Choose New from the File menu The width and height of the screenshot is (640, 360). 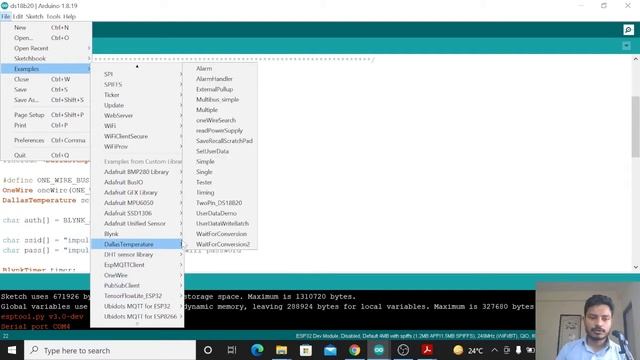46,27
